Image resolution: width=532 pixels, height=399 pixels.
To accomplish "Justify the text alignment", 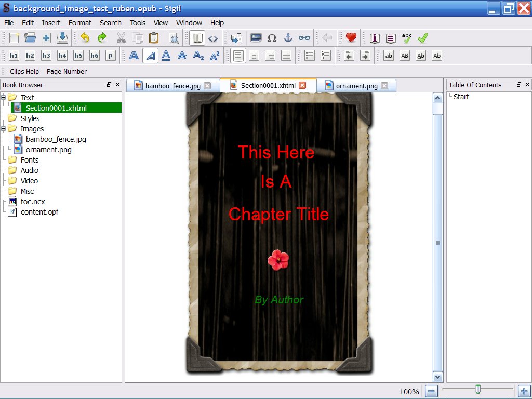I will (x=286, y=56).
